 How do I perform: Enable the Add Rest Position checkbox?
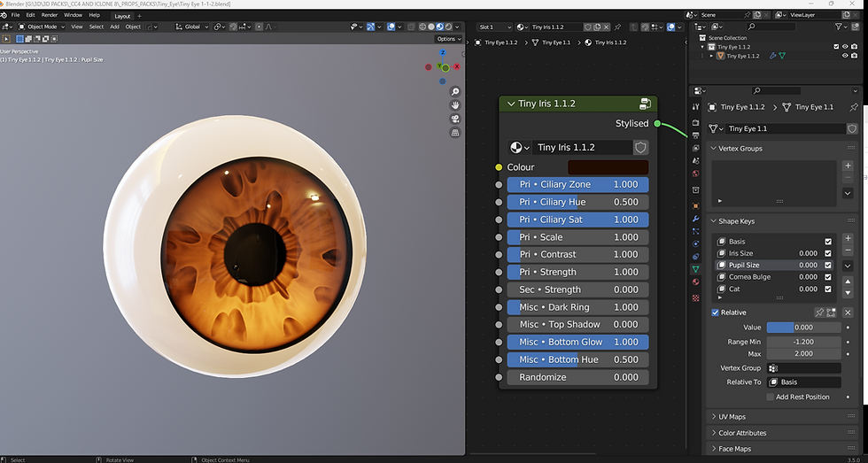pyautogui.click(x=770, y=397)
